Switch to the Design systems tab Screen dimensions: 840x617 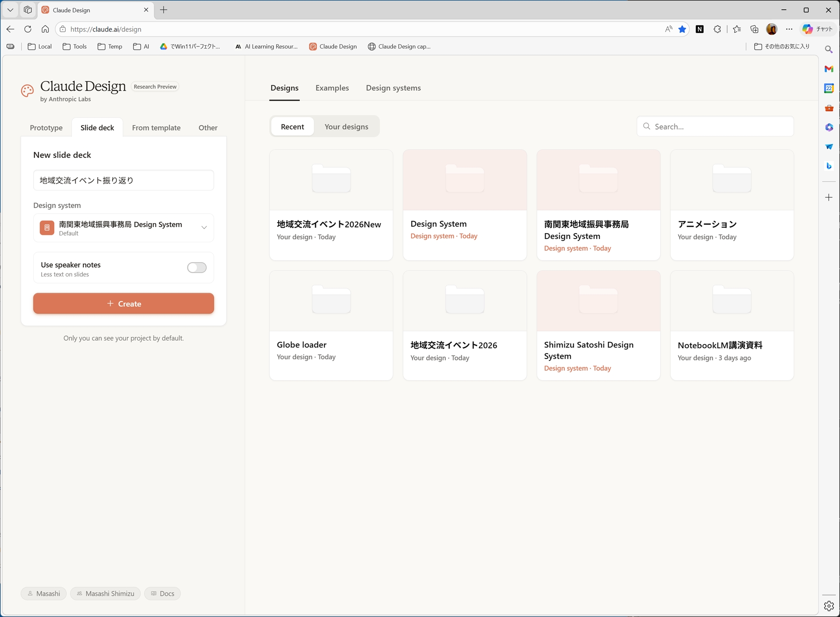[393, 88]
